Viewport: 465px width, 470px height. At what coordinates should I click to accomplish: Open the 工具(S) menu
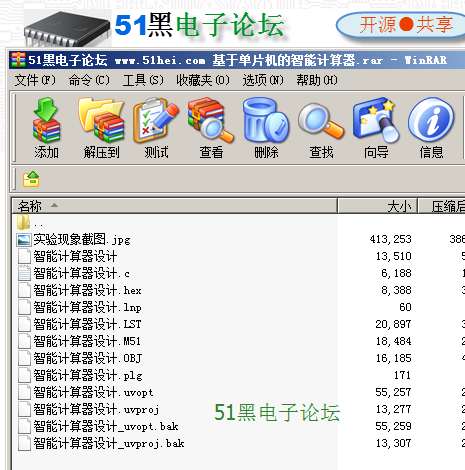click(x=143, y=80)
